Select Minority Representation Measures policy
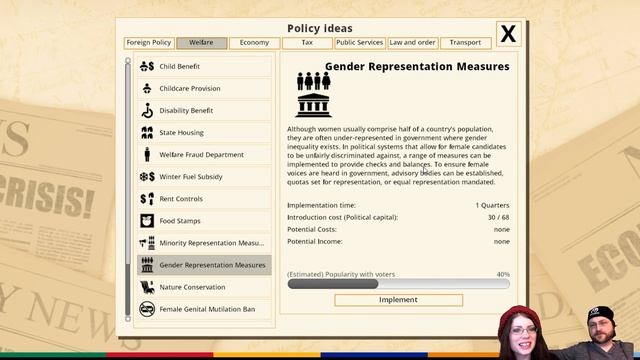 click(x=204, y=243)
